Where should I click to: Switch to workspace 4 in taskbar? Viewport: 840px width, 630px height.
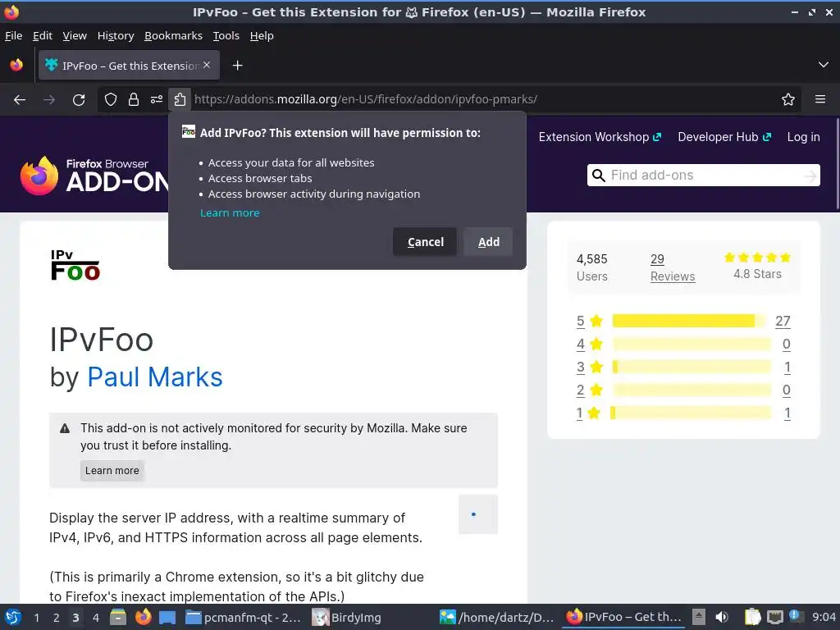pyautogui.click(x=95, y=618)
